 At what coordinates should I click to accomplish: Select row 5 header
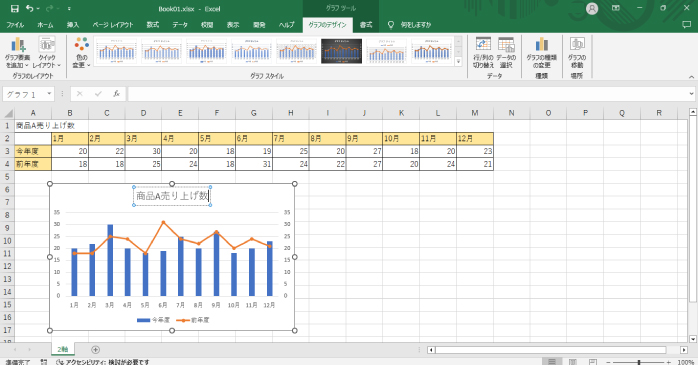(7, 177)
